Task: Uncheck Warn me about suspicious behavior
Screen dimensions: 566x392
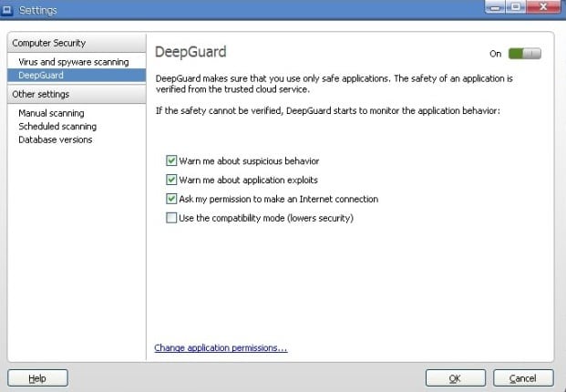Action: tap(171, 160)
